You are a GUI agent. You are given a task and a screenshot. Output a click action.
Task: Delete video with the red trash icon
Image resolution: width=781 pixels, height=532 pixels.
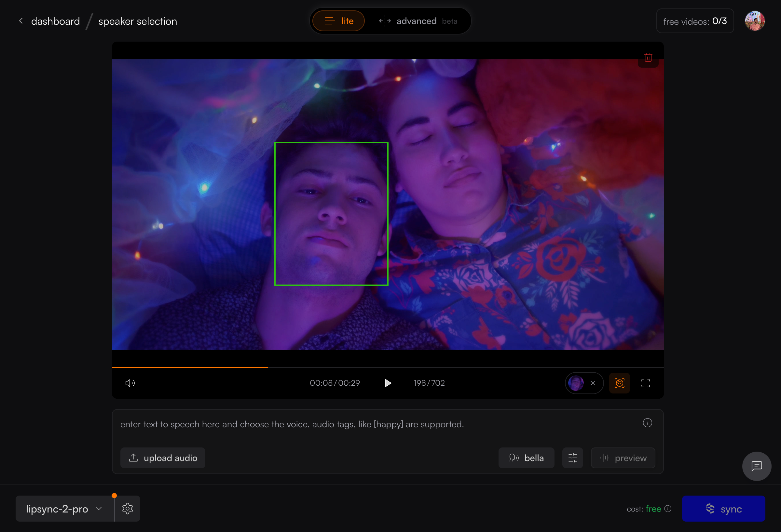coord(648,58)
